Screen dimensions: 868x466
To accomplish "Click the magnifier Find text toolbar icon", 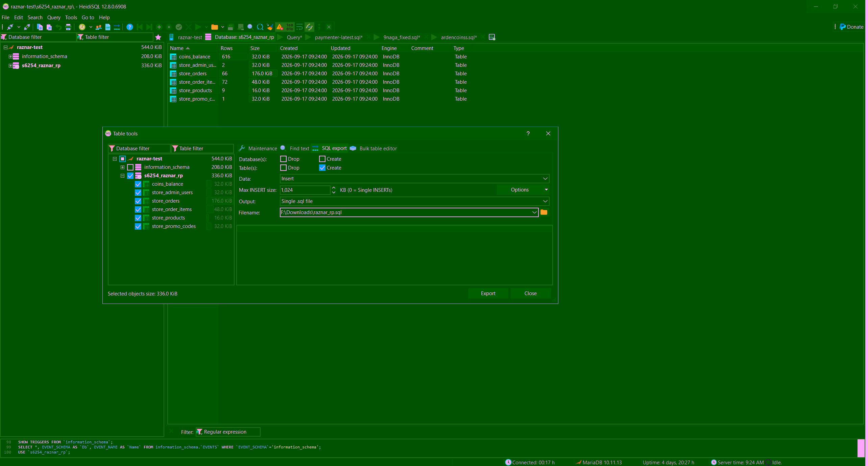I will tap(250, 27).
